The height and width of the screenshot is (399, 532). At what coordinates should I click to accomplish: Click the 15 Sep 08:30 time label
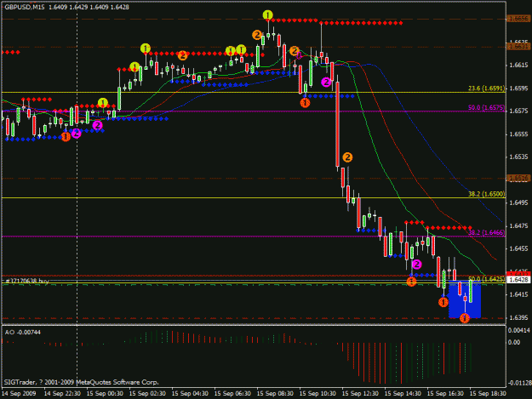coord(275,394)
